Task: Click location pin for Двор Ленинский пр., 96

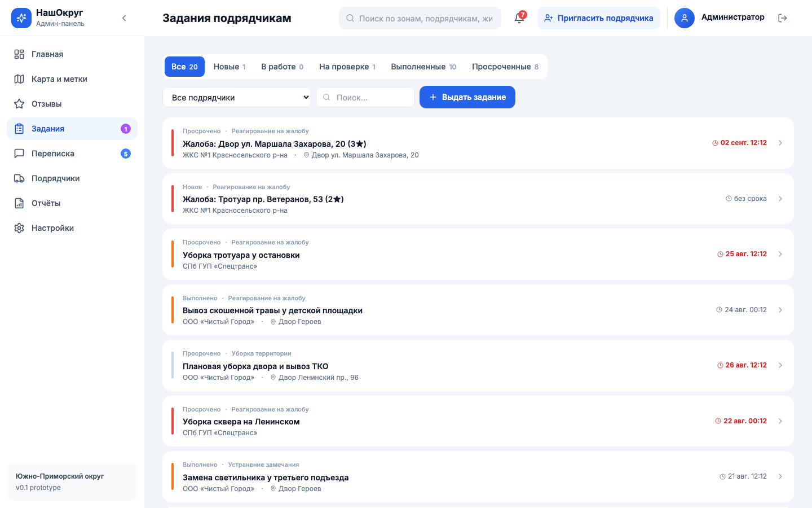Action: pos(273,378)
